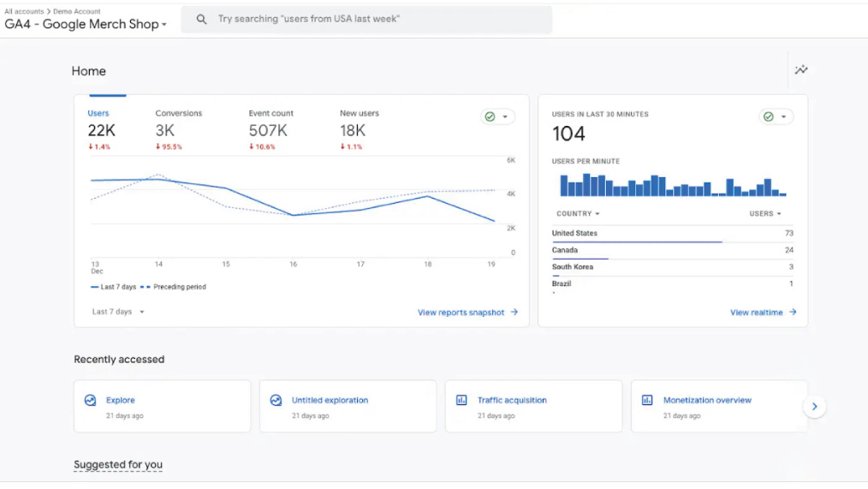Viewport: 868px width, 489px height.
Task: Click the Home page title
Action: pos(88,71)
